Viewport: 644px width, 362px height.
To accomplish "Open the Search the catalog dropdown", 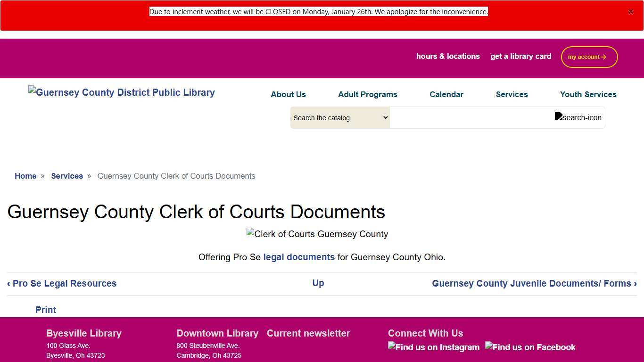I will coord(340,117).
